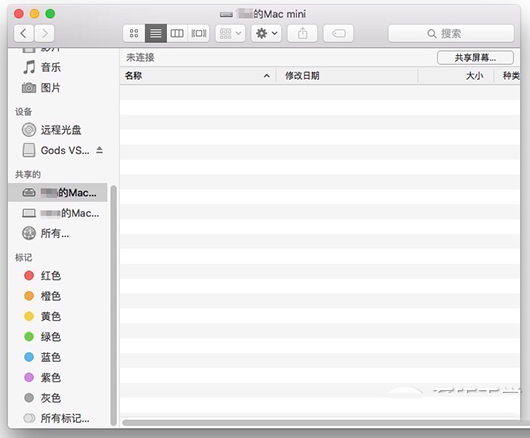Zoom the window with green button
The image size is (530, 438).
(50, 14)
